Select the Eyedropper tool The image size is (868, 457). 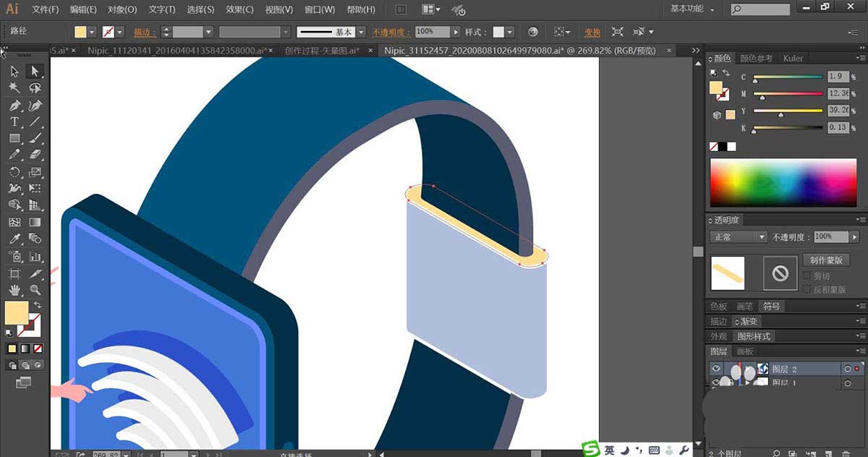tap(14, 239)
